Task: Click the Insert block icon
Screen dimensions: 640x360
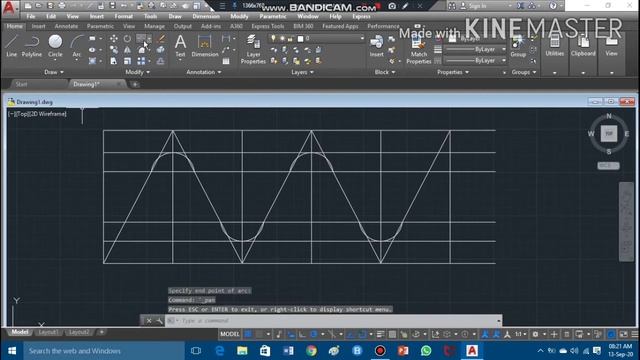Action: 376,46
